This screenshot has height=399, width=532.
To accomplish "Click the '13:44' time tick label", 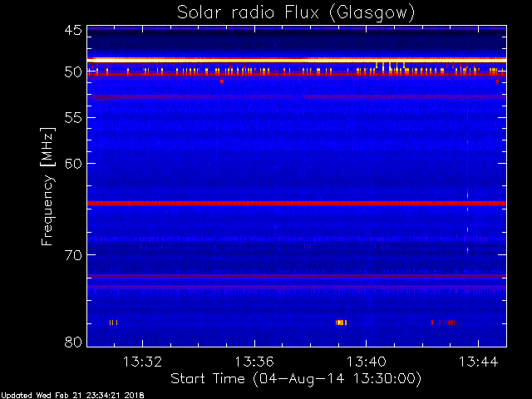I will click(479, 362).
